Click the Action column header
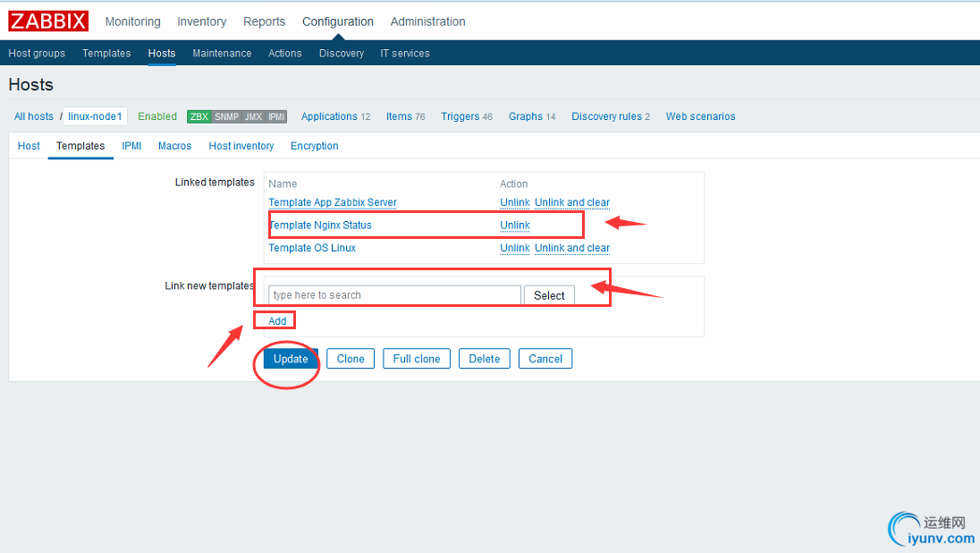This screenshot has width=980, height=553. 514,184
